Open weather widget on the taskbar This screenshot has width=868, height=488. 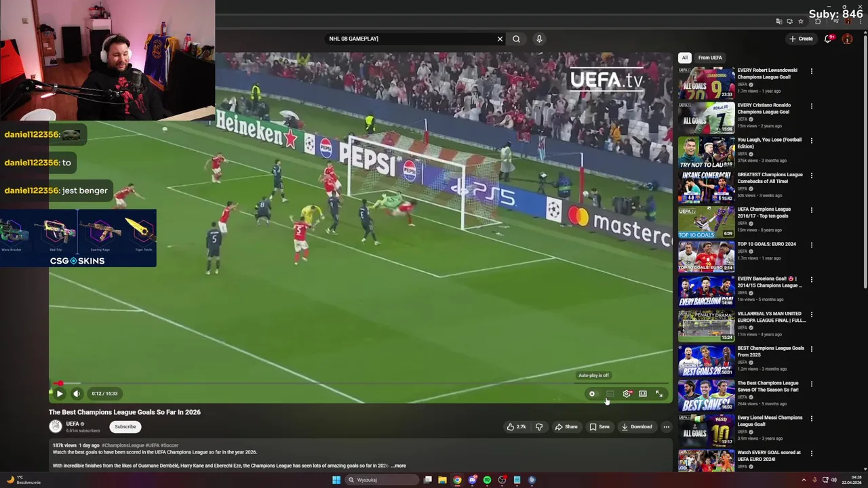[x=24, y=480]
